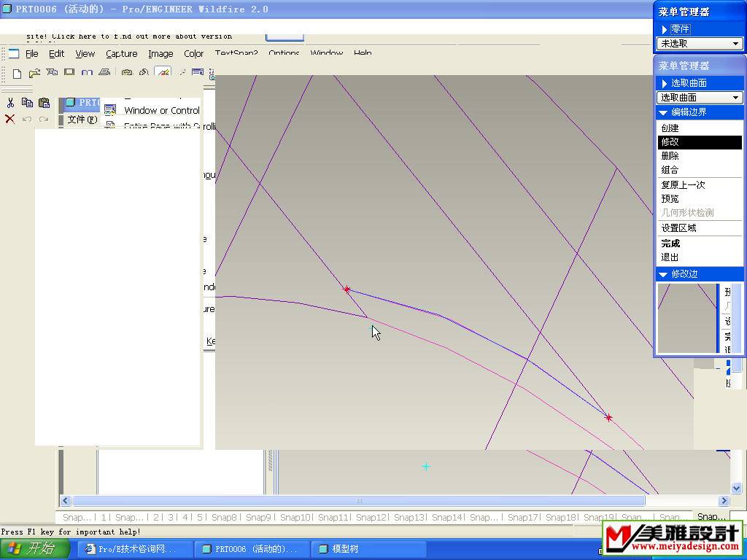Click the Cut scissors icon
Screen dimensions: 747x560
(x=10, y=103)
